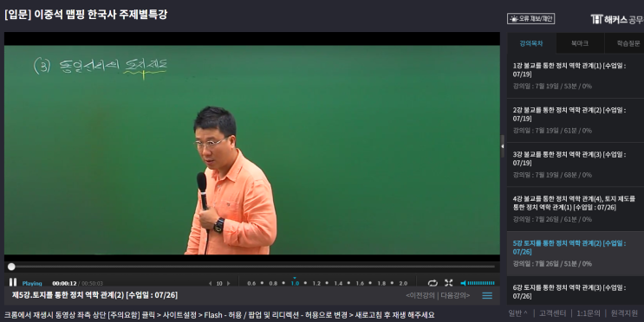Viewport: 644px width, 322px height.
Task: Click the 제5강 lecture title below the player
Action: (94, 295)
